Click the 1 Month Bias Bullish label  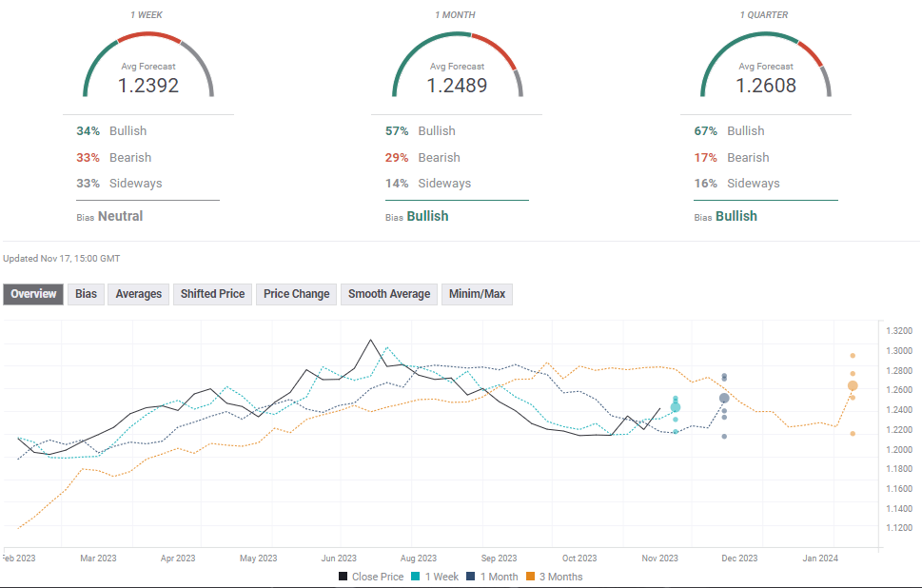tap(426, 216)
